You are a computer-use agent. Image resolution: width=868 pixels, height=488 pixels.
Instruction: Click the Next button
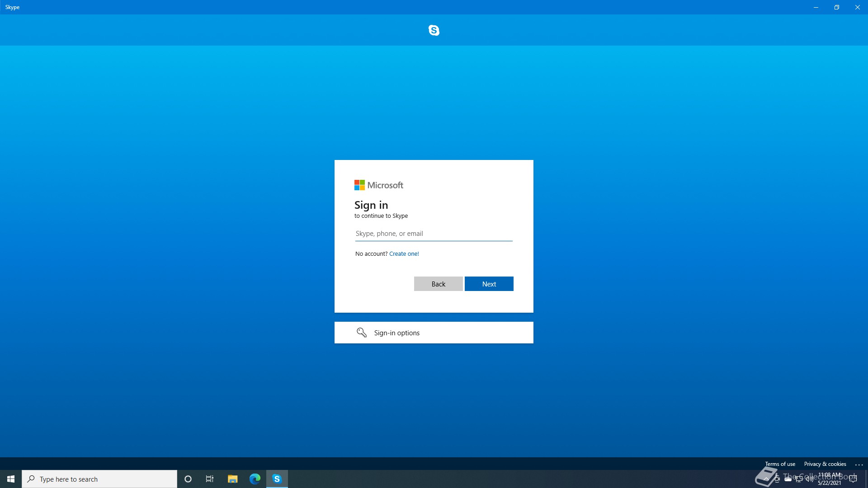489,284
